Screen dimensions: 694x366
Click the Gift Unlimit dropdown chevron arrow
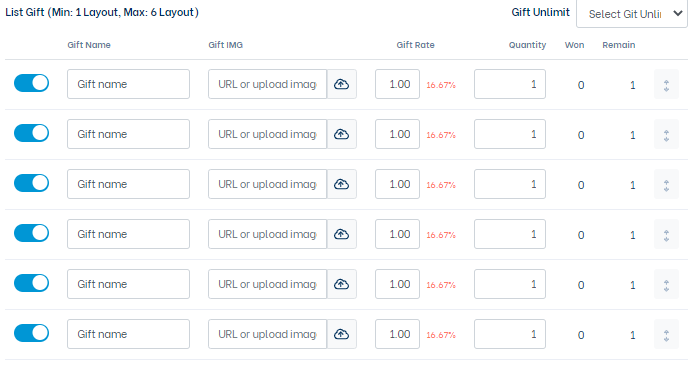(678, 14)
